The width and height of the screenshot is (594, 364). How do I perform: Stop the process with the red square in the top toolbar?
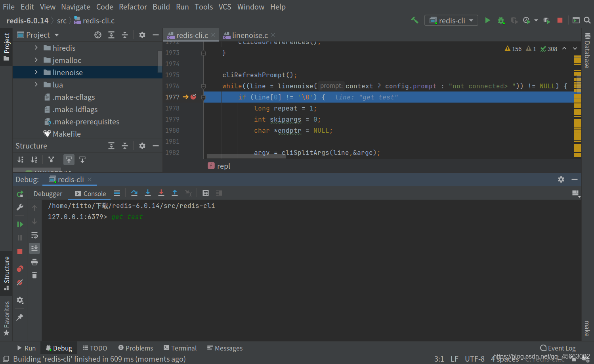[560, 20]
